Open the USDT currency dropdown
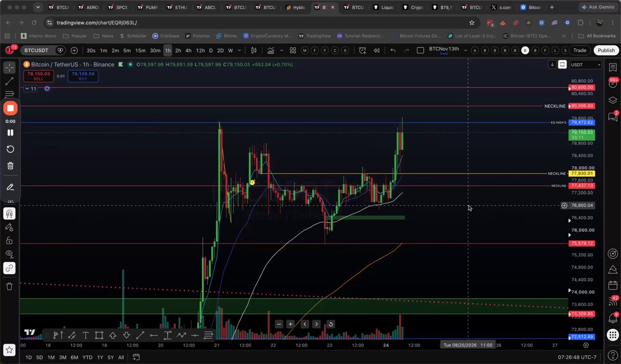Image resolution: width=621 pixels, height=364 pixels. tap(585, 65)
